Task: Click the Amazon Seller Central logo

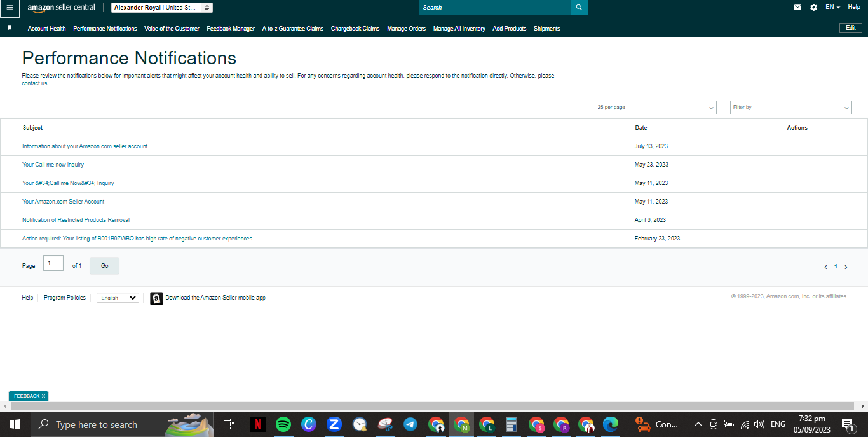Action: [x=62, y=8]
